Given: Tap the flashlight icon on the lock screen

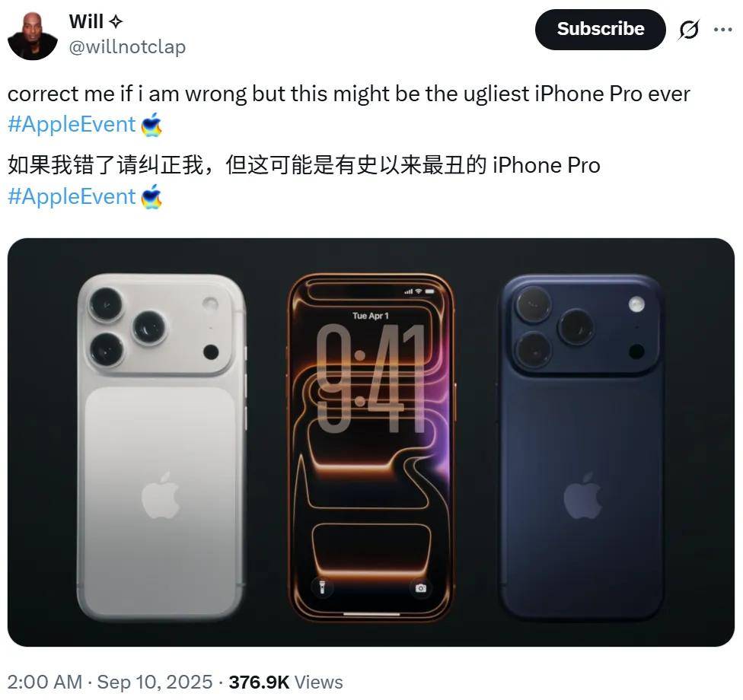Looking at the screenshot, I should 323,587.
